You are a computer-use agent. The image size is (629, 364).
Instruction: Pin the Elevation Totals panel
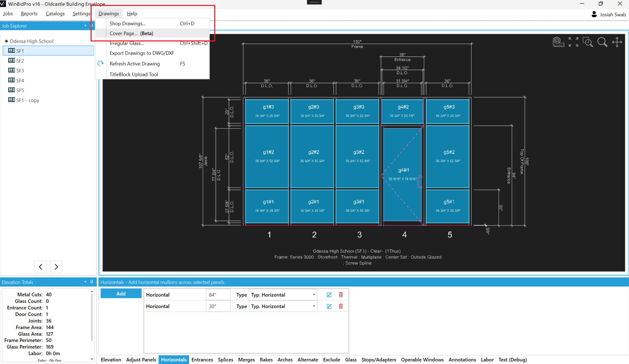[x=92, y=282]
